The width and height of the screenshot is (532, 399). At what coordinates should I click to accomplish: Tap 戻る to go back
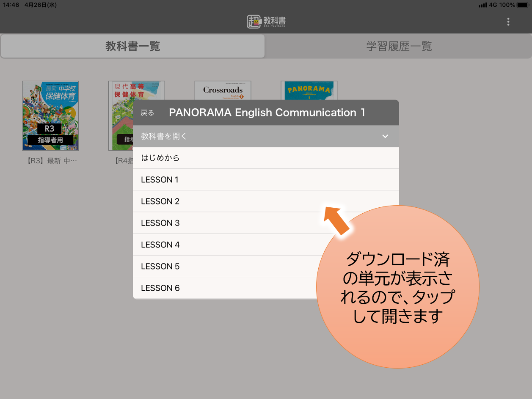(147, 113)
